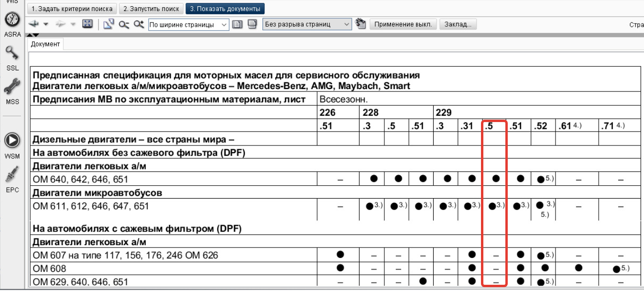Click the open-in-new-window icon
Screen dimensions: 644x291
pyautogui.click(x=109, y=24)
